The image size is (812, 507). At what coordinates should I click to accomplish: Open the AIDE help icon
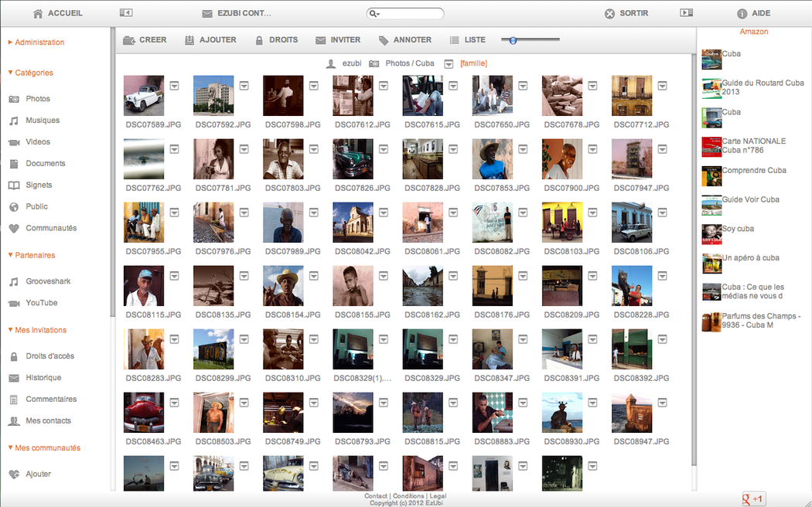(742, 13)
